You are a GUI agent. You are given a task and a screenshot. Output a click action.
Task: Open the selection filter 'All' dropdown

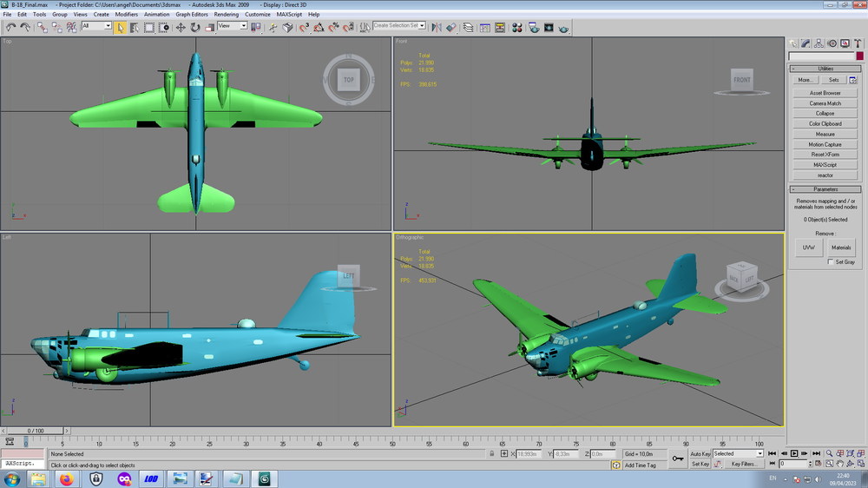pyautogui.click(x=96, y=25)
